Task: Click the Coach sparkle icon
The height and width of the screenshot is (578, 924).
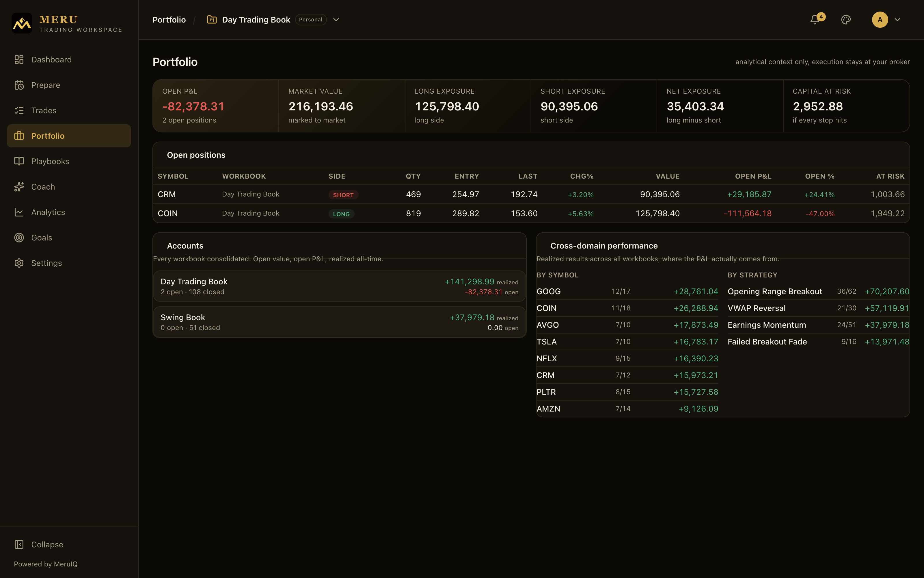Action: (x=19, y=187)
